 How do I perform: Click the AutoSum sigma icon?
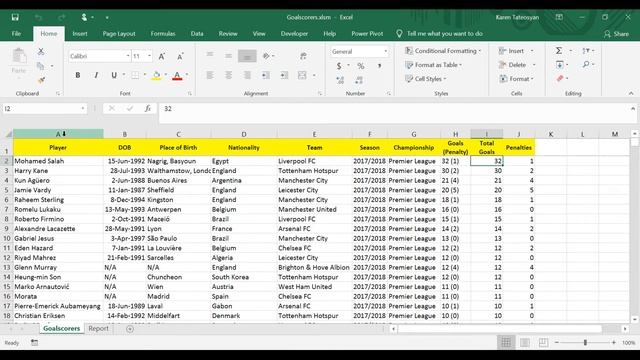tap(559, 51)
